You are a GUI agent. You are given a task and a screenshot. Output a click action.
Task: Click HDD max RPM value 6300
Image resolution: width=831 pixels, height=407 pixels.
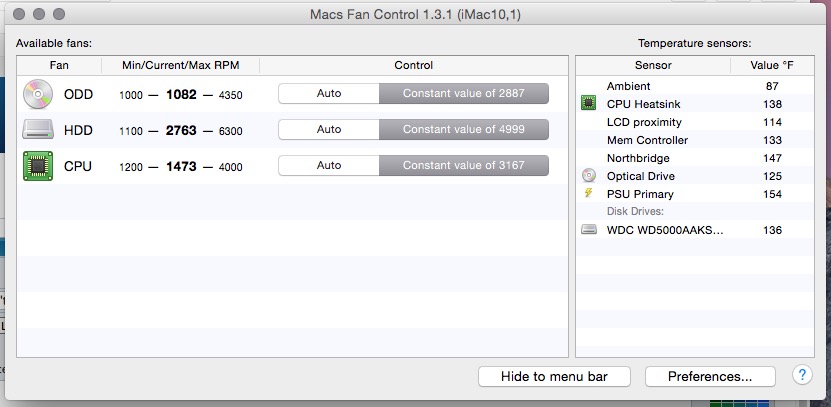[231, 131]
